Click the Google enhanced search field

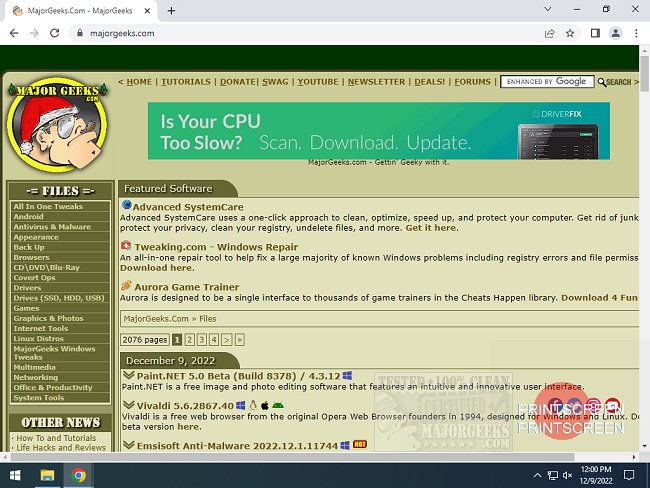click(x=547, y=82)
